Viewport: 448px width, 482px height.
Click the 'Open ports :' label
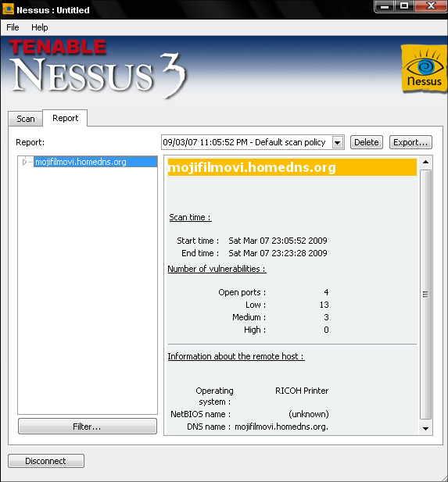pyautogui.click(x=242, y=292)
